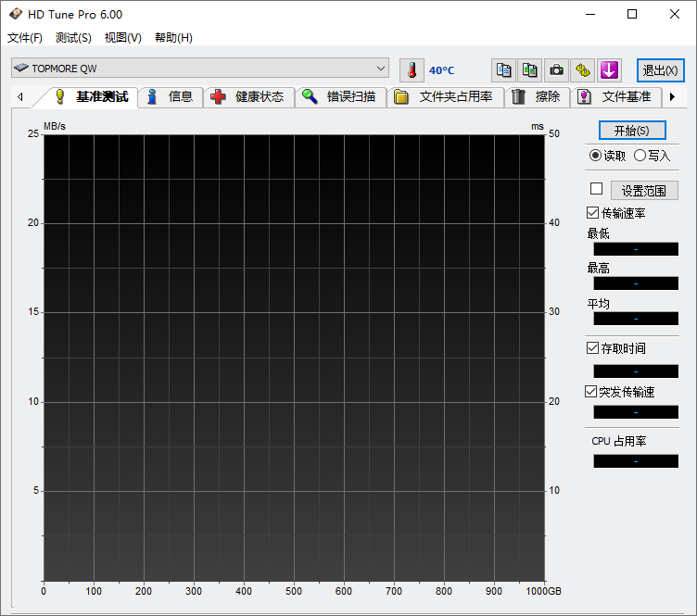697x616 pixels.
Task: Open the options icon with yellow gears
Action: [582, 70]
